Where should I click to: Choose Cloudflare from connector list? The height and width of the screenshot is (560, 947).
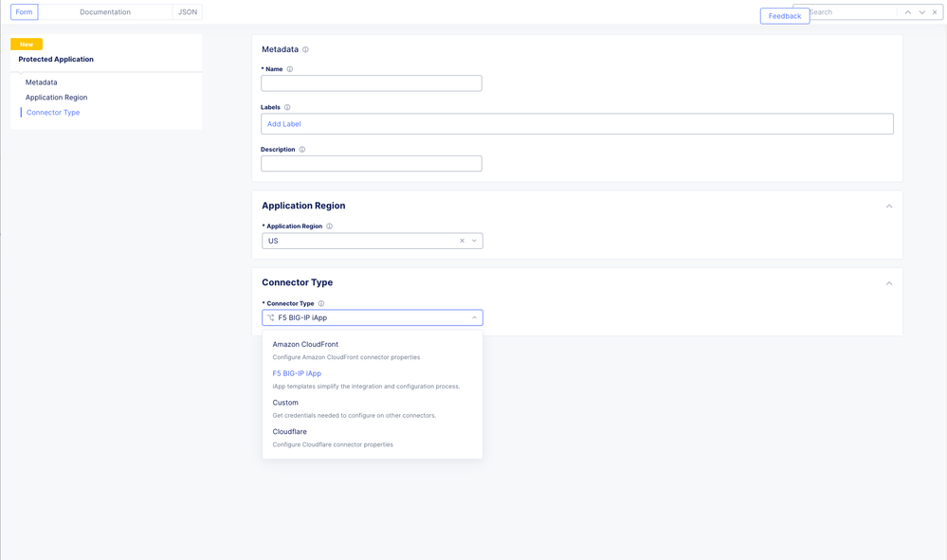tap(289, 432)
